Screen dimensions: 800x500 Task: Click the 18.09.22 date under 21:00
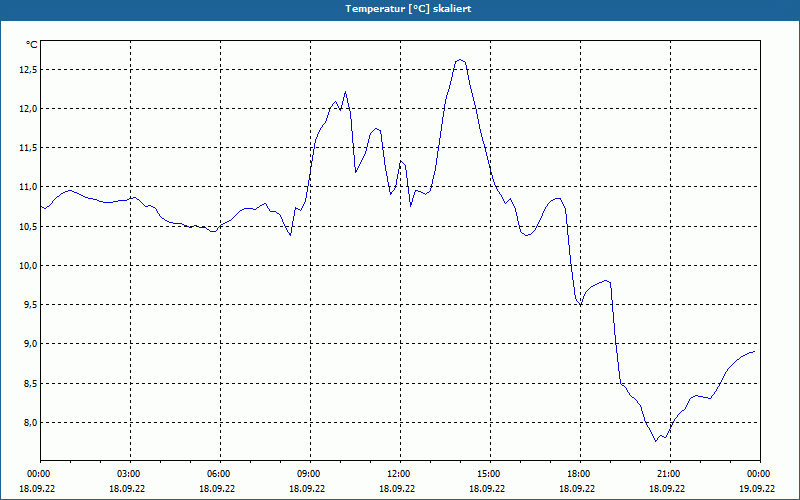[667, 488]
